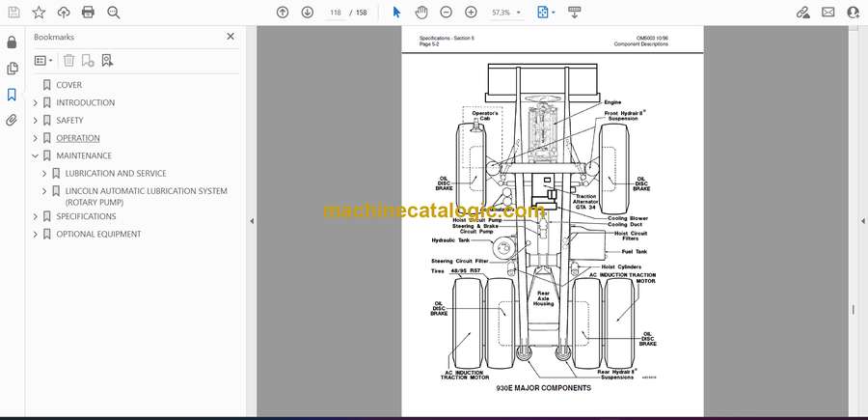
Task: Expand LINCOLN AUTOMATIC LUBRICATION SYSTEM bookmark
Action: [44, 191]
